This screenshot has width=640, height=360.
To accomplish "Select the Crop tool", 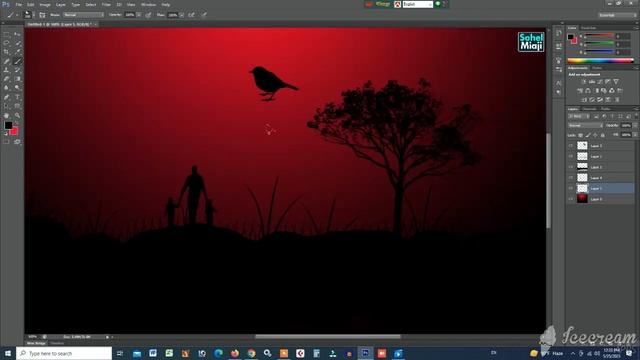I will pyautogui.click(x=7, y=52).
